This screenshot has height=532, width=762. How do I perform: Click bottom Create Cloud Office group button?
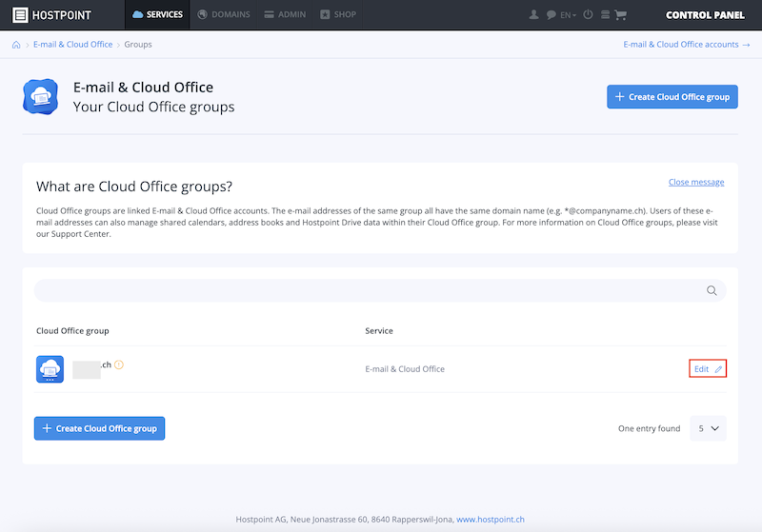[x=100, y=428]
